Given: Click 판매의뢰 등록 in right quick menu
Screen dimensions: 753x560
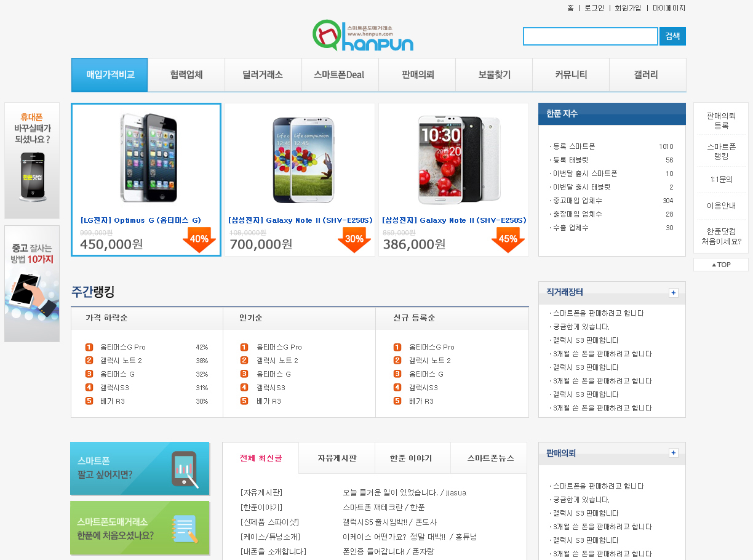Looking at the screenshot, I should pyautogui.click(x=721, y=121).
